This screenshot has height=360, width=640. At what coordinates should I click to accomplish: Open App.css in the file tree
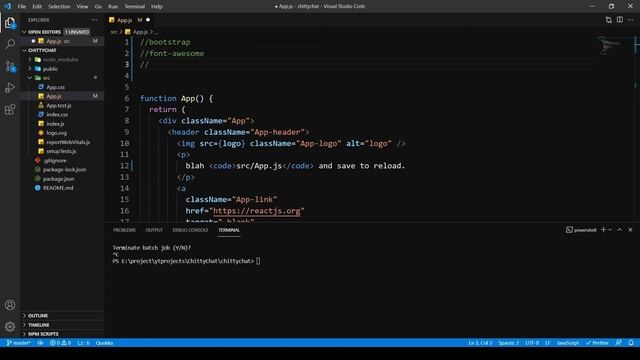tap(56, 87)
